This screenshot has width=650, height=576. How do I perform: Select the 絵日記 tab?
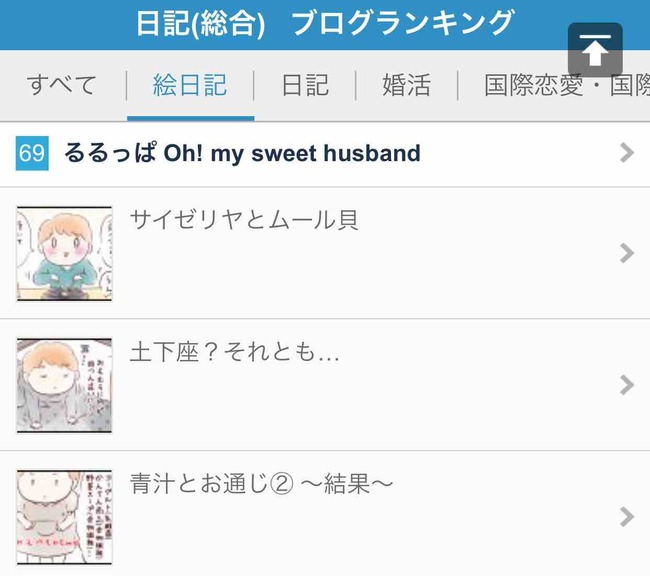[x=190, y=85]
